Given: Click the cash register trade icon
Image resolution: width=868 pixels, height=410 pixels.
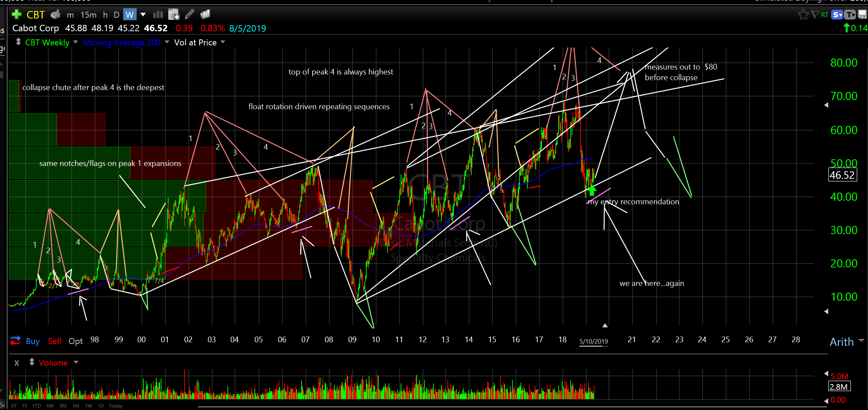Looking at the screenshot, I should point(55,15).
